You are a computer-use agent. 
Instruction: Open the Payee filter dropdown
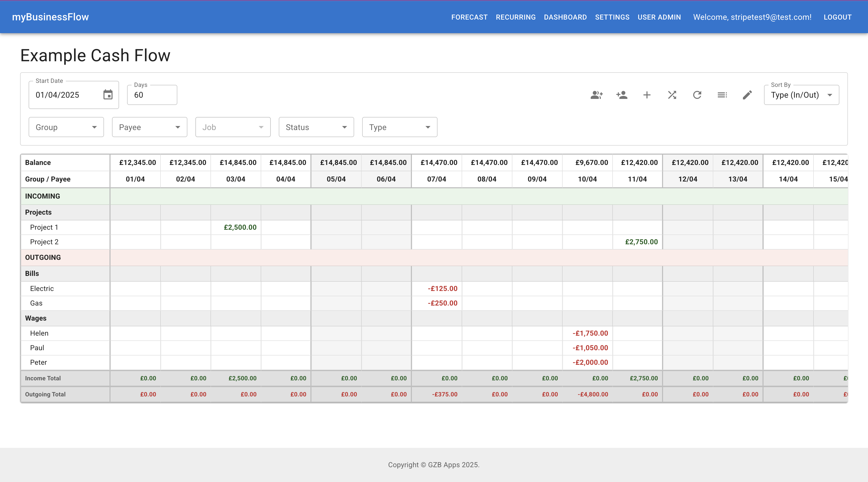[x=149, y=127]
